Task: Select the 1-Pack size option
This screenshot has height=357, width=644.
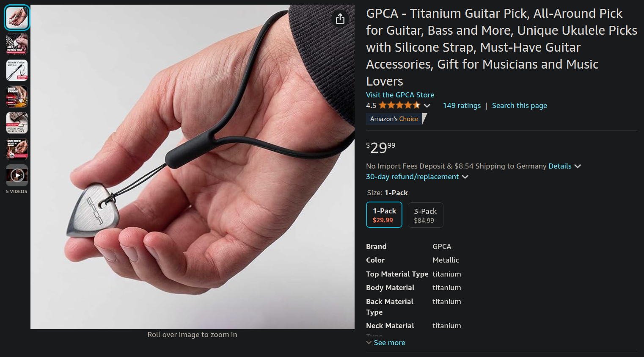Action: (384, 215)
